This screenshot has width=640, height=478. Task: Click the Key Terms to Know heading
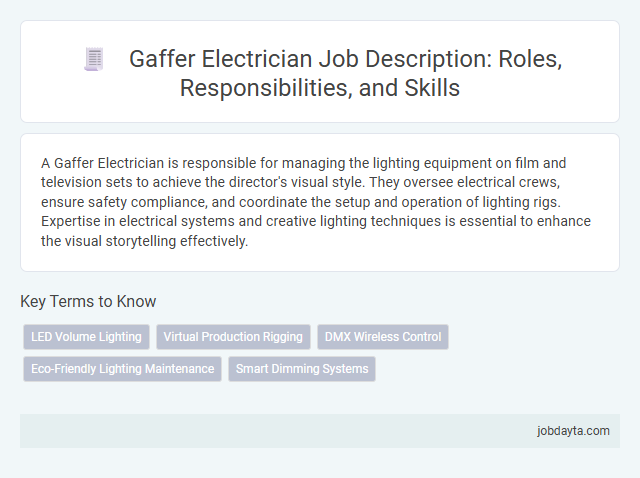[88, 301]
